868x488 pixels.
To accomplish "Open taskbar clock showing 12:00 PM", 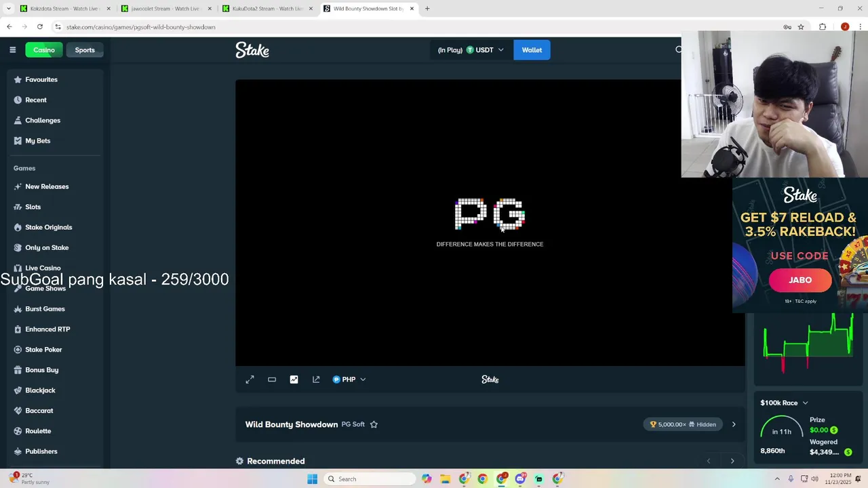I will 840,479.
